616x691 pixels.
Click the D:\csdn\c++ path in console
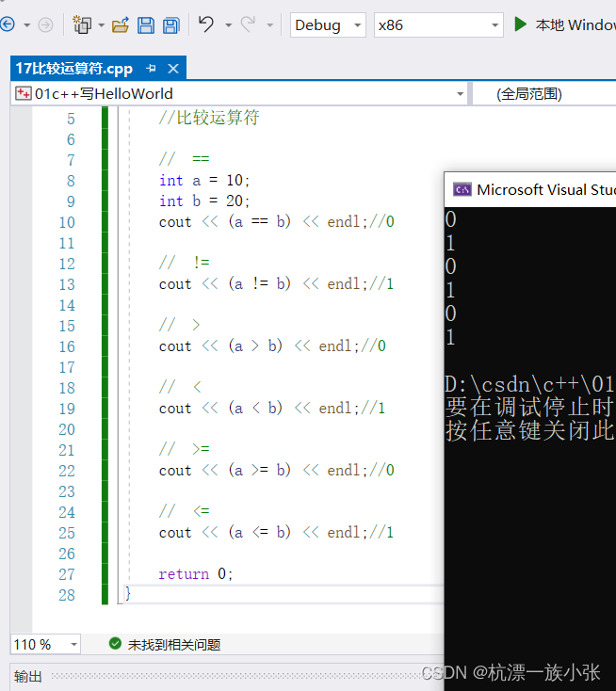529,384
